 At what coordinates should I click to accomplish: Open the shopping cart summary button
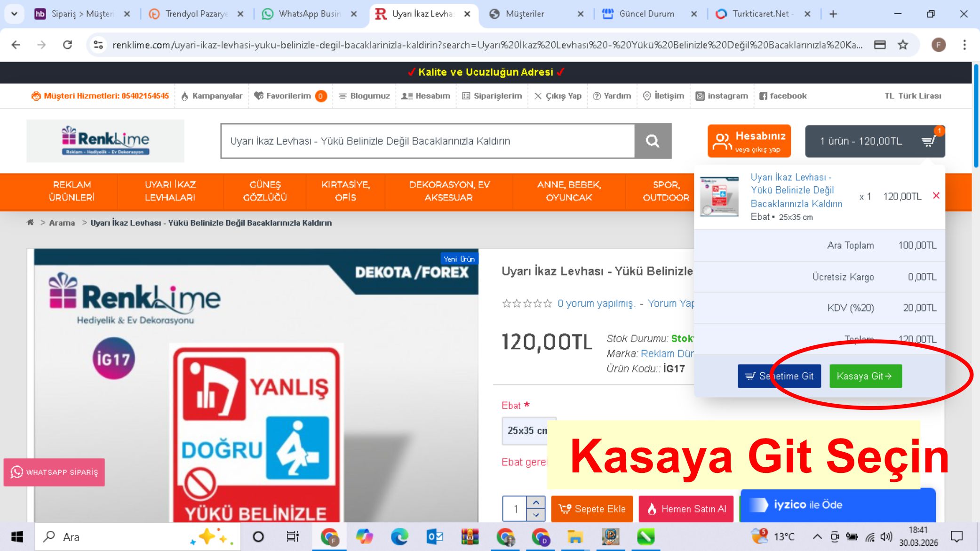pyautogui.click(x=875, y=141)
